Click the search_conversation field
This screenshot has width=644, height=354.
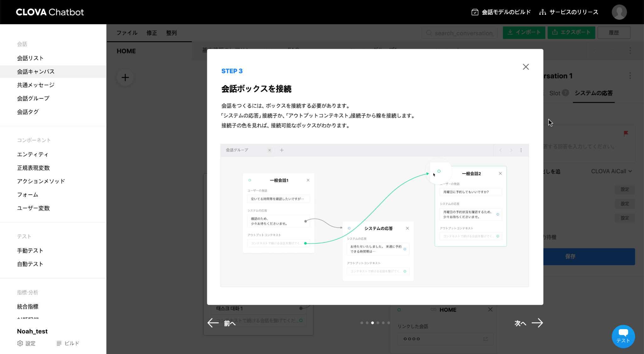[459, 33]
